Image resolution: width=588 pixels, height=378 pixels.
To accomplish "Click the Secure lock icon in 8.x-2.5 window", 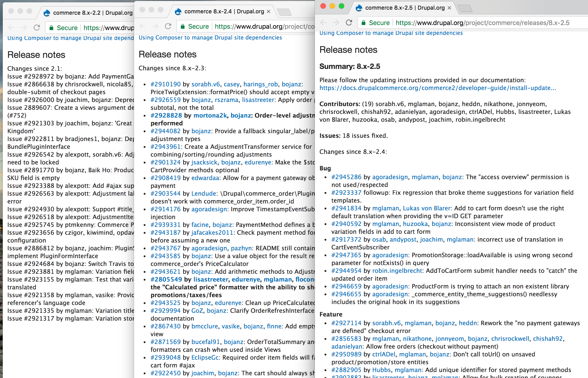I will coord(364,23).
